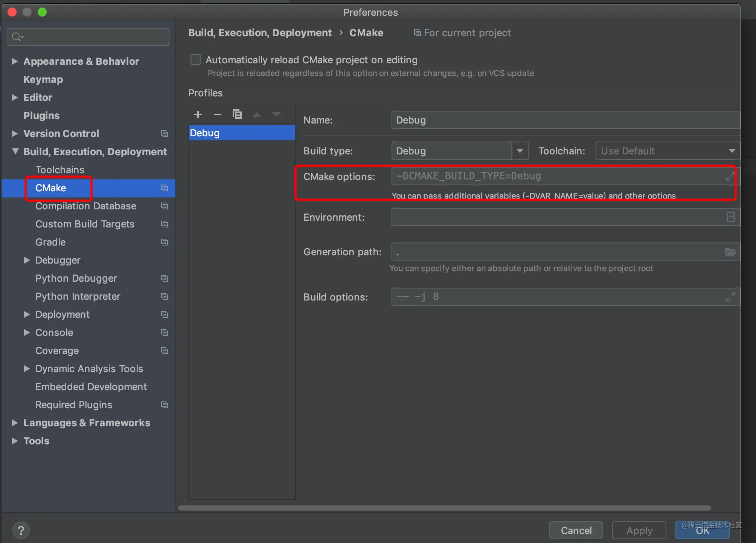
Task: Expand the Editor section
Action: [15, 97]
